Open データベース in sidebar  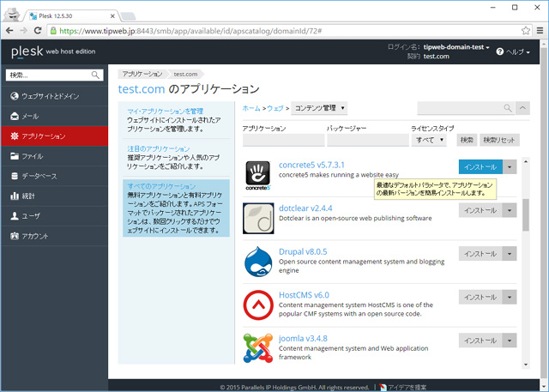click(55, 176)
